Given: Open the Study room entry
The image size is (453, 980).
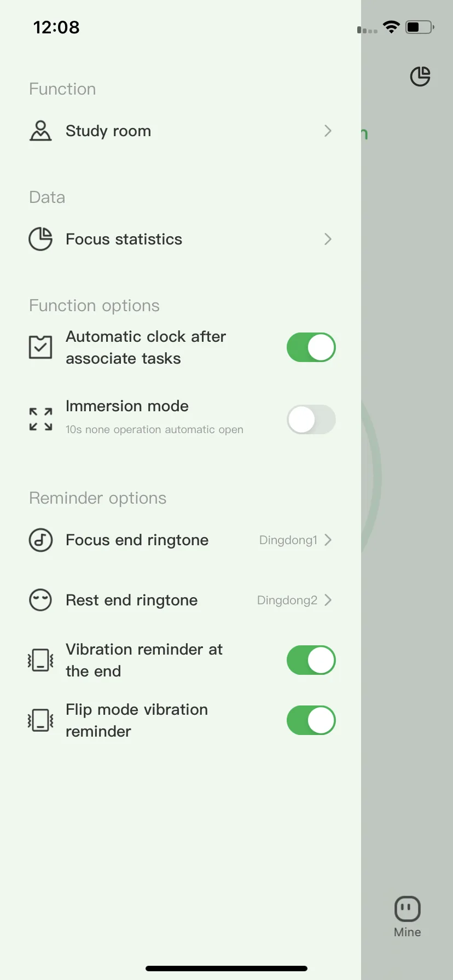Looking at the screenshot, I should point(181,131).
